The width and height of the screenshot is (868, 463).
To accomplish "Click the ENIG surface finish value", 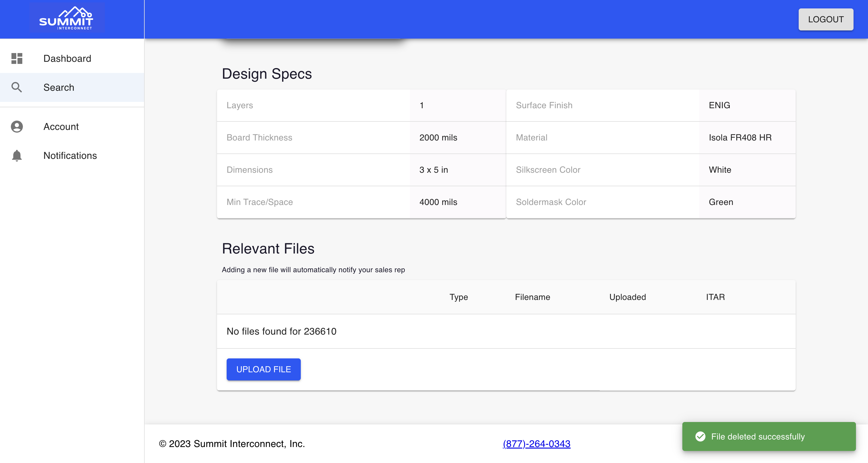I will (x=719, y=105).
